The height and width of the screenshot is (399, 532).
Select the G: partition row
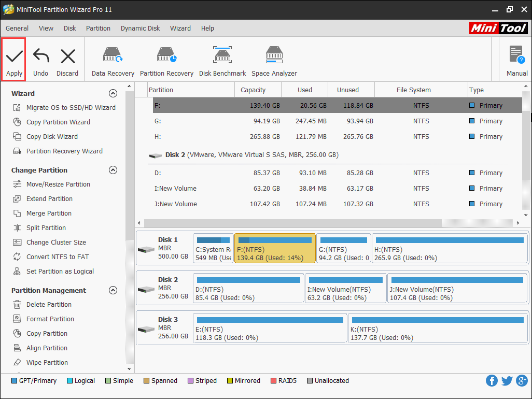tap(337, 121)
